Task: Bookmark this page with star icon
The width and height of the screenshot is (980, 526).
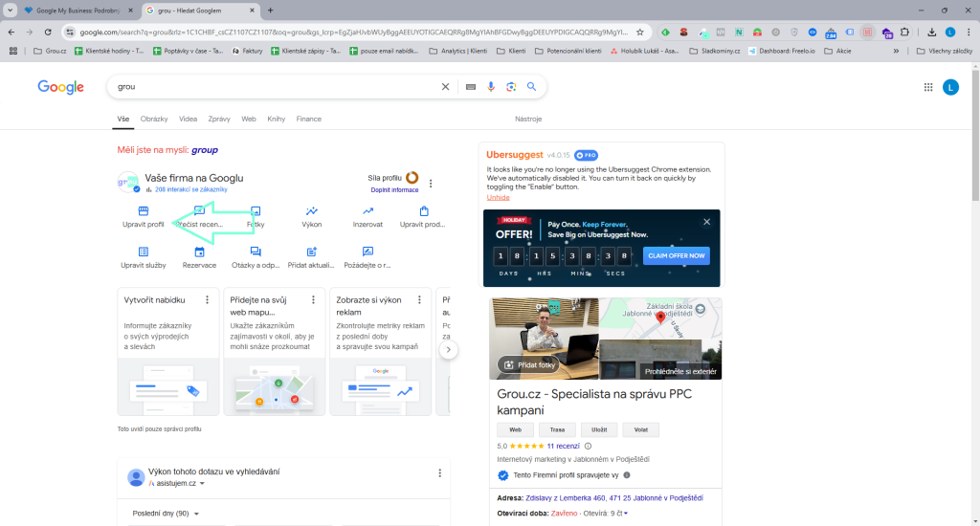Action: (x=640, y=32)
